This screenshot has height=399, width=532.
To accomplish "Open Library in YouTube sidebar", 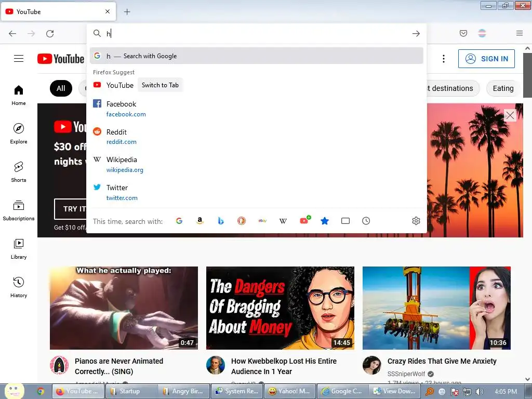I will click(x=19, y=249).
